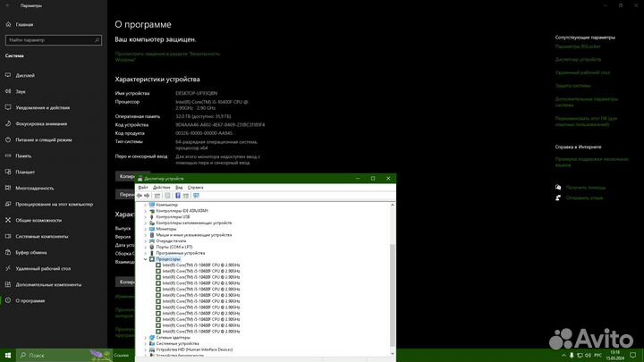Open Дополнительные параметры системы link
Viewport: 644px width, 362px height.
tap(587, 102)
